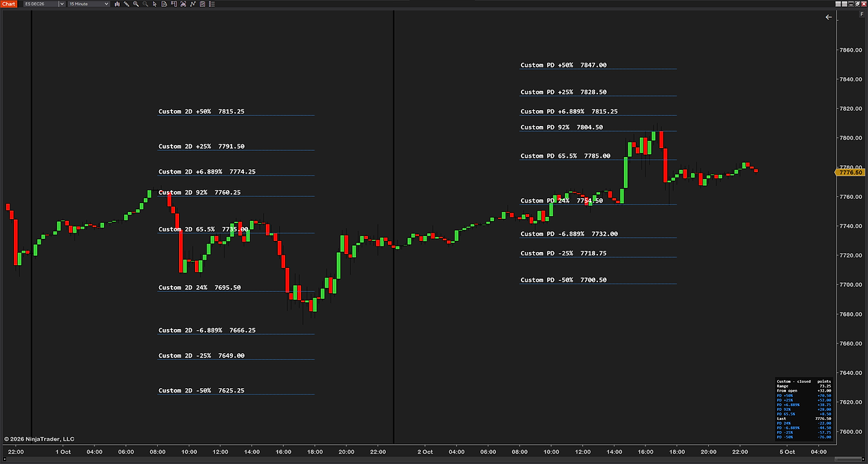Click the zoom in magnifier icon
Screen dimensions: 868x464
click(136, 3)
